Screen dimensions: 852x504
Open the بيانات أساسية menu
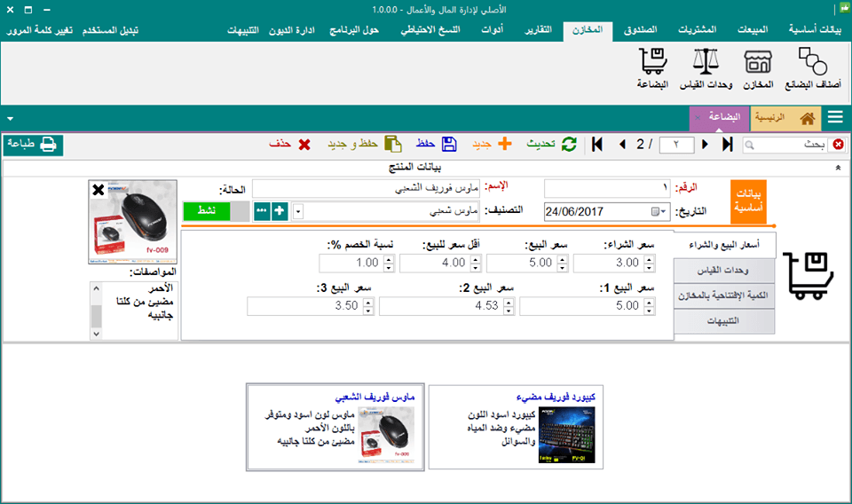click(x=815, y=30)
